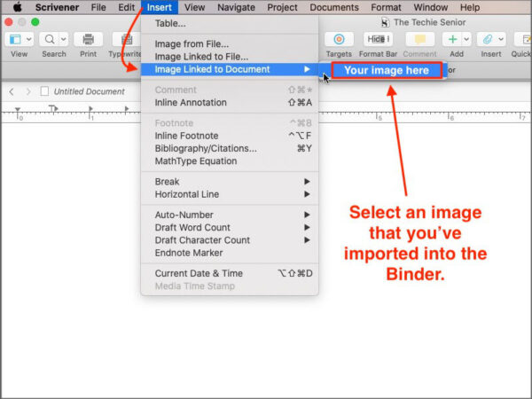Open the Insert paperclip dropdown arrow

[x=501, y=39]
